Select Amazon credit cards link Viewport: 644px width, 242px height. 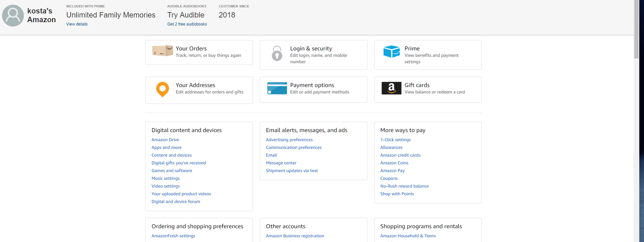pyautogui.click(x=400, y=155)
